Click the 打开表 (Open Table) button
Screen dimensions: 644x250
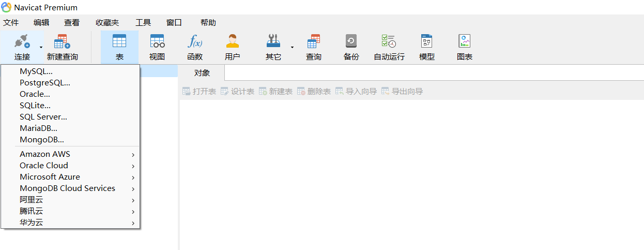tap(200, 92)
